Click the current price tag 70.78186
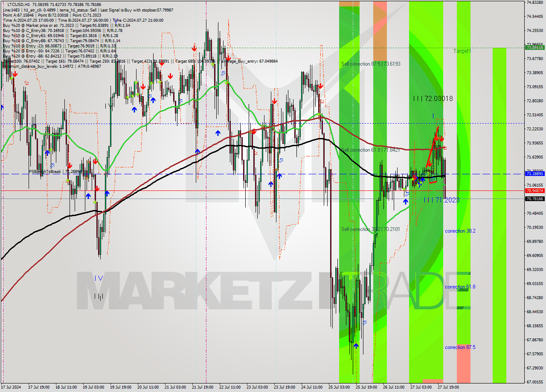This screenshot has height=392, width=546. (x=535, y=199)
